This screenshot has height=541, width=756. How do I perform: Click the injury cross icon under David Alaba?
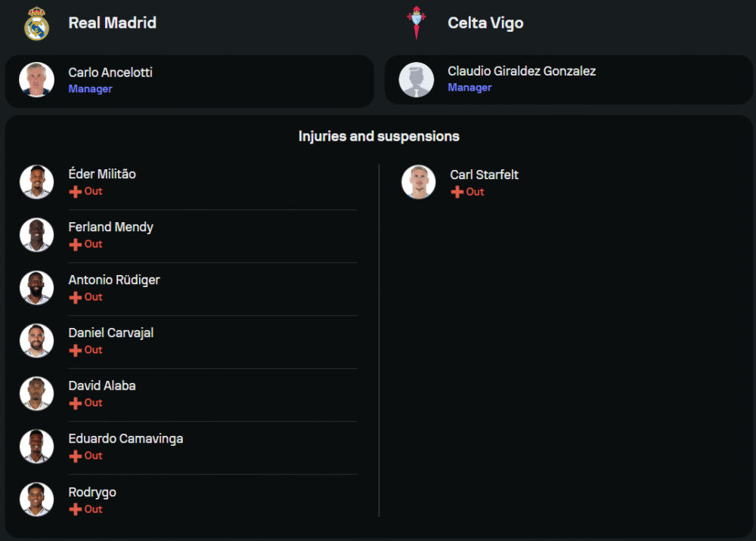[x=75, y=403]
